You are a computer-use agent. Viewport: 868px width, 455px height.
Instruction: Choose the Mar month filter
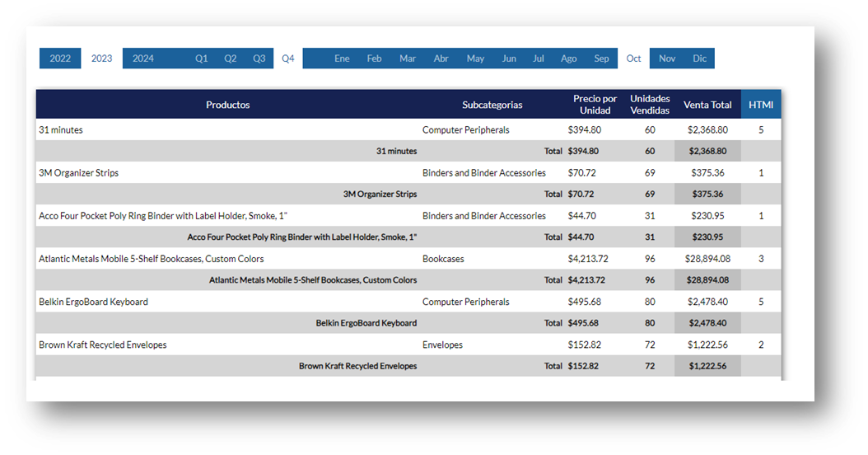pyautogui.click(x=408, y=59)
